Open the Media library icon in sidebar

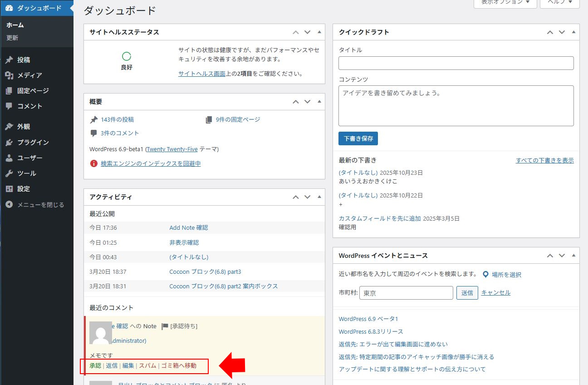(x=9, y=75)
